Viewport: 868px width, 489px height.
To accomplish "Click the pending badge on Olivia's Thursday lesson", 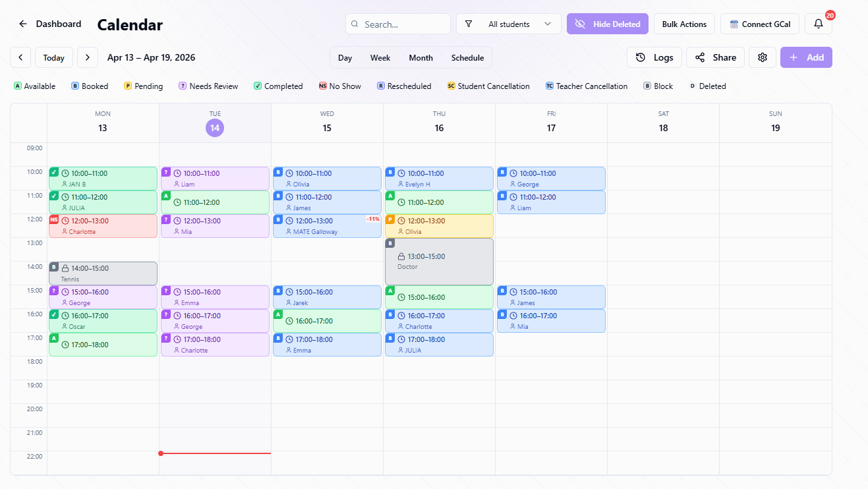I will point(390,219).
